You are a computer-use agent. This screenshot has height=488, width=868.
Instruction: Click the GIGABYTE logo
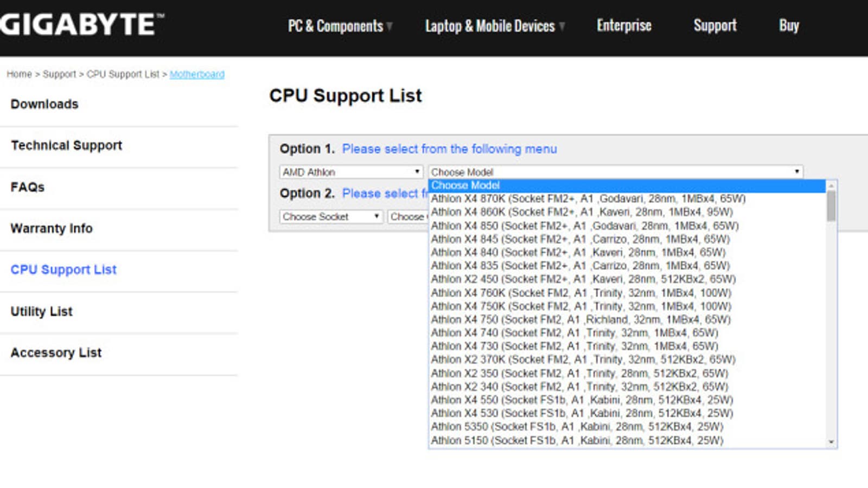(81, 25)
